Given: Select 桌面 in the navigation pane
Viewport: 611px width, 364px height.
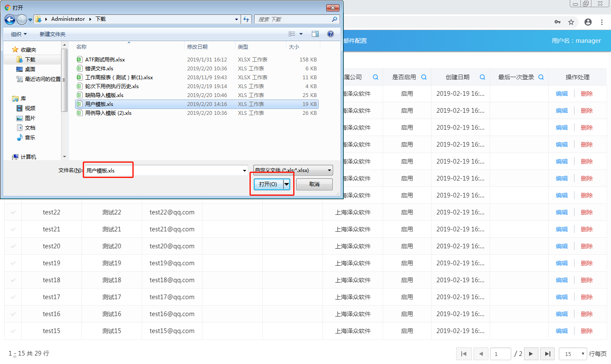Looking at the screenshot, I should pos(30,69).
